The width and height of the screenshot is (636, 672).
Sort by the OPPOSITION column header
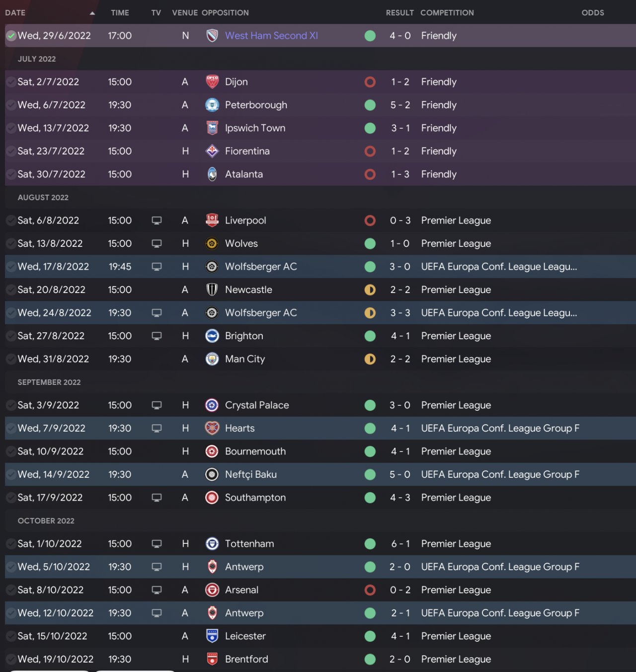225,13
